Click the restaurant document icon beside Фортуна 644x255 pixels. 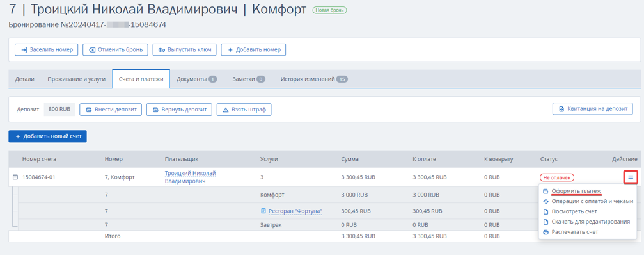point(263,211)
